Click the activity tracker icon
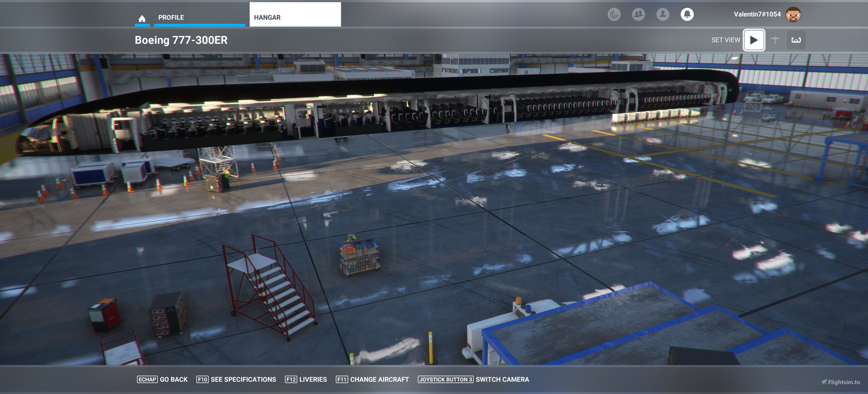Screen dimensions: 868x394 614,14
